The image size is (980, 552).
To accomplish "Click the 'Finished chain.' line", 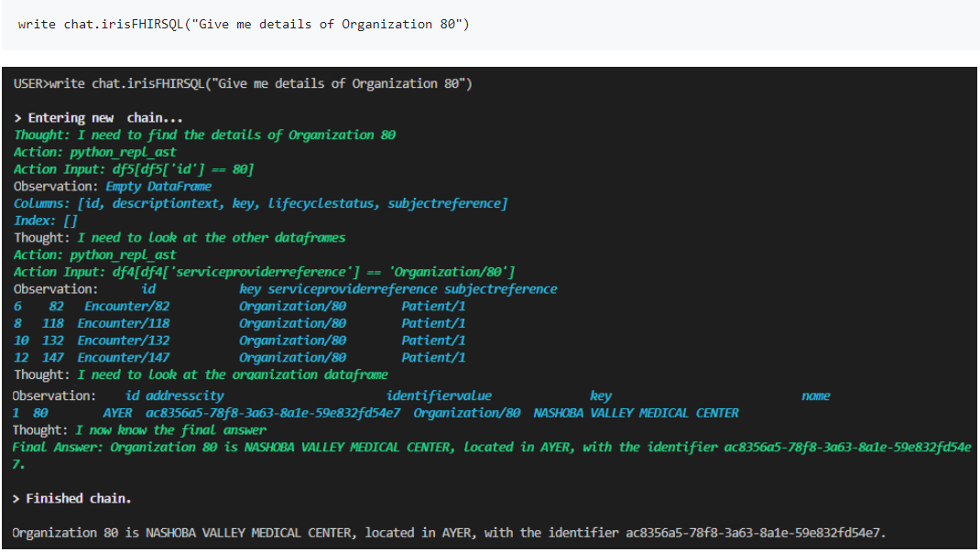I will [x=72, y=499].
